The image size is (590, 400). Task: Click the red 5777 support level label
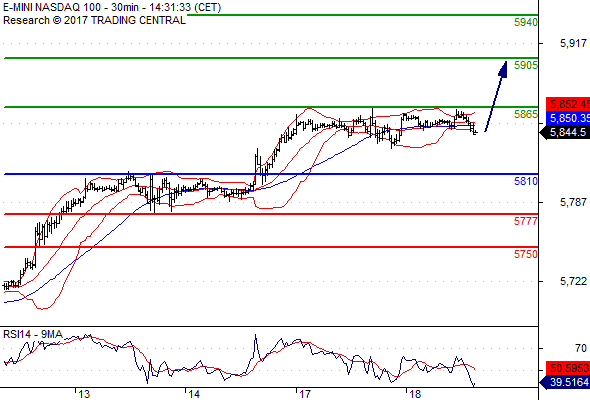526,221
